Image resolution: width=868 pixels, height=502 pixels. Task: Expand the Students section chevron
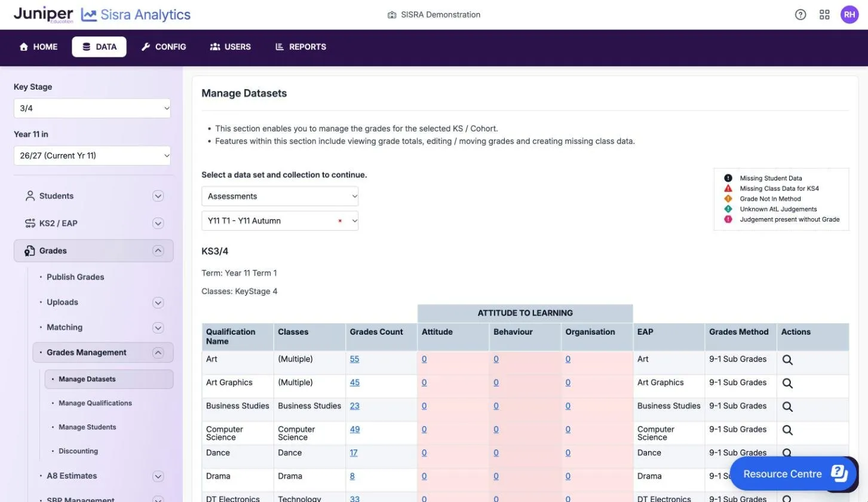[x=158, y=196]
